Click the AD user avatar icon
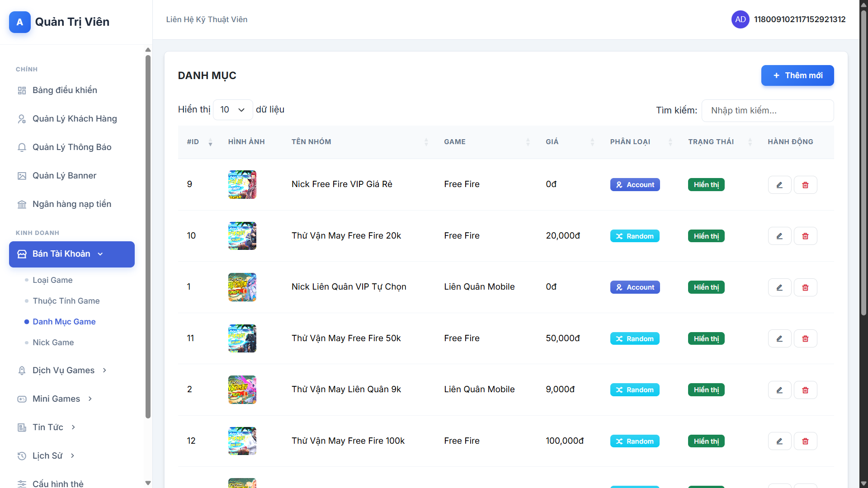The image size is (868, 488). 740,19
